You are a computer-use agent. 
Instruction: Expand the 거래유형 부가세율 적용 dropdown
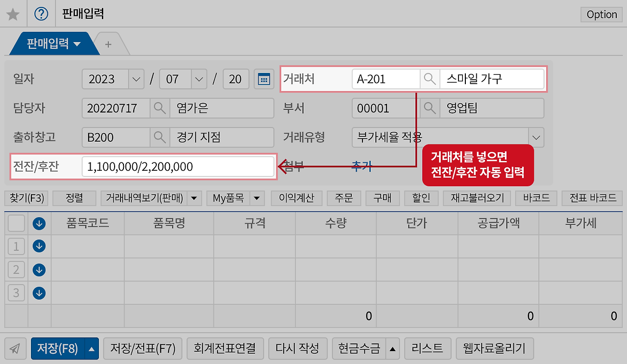tap(536, 137)
